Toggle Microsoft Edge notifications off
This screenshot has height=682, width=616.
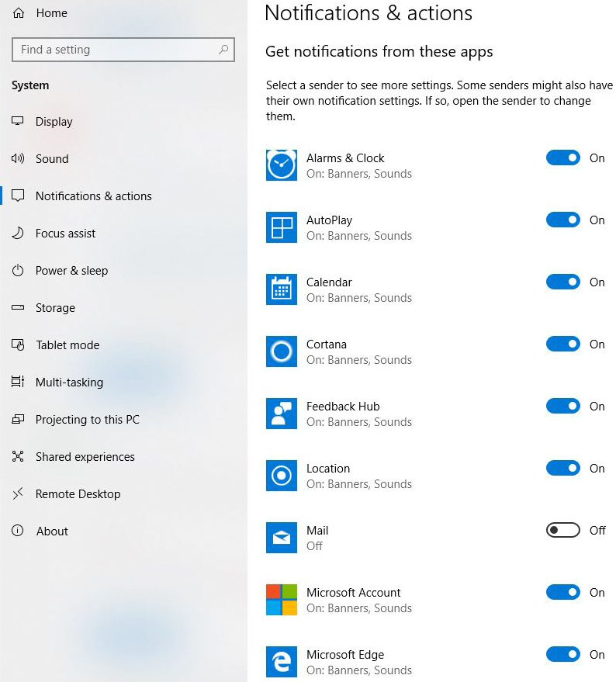563,654
